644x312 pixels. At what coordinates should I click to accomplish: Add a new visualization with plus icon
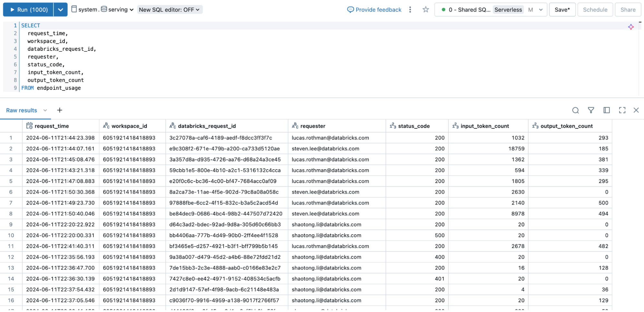[x=60, y=110]
